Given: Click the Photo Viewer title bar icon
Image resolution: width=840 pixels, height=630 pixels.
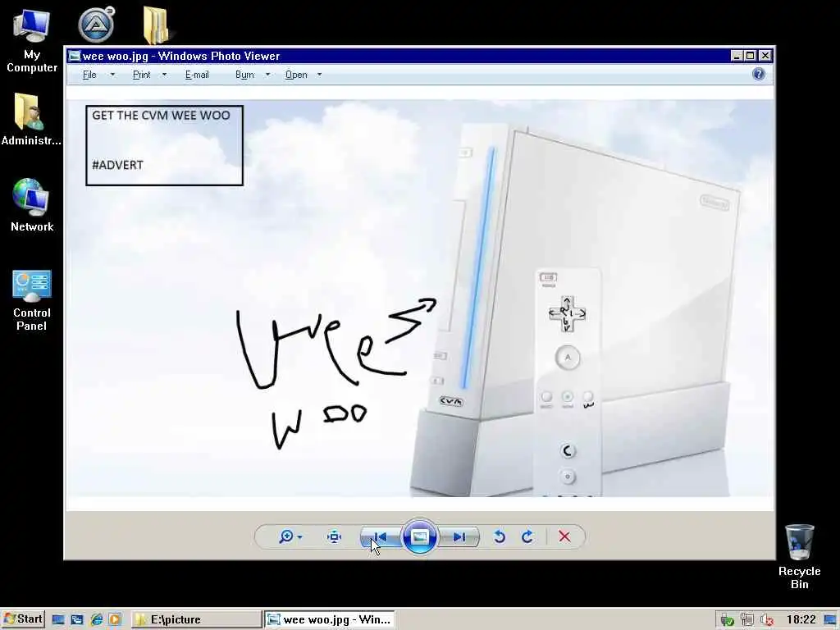Looking at the screenshot, I should pos(75,56).
